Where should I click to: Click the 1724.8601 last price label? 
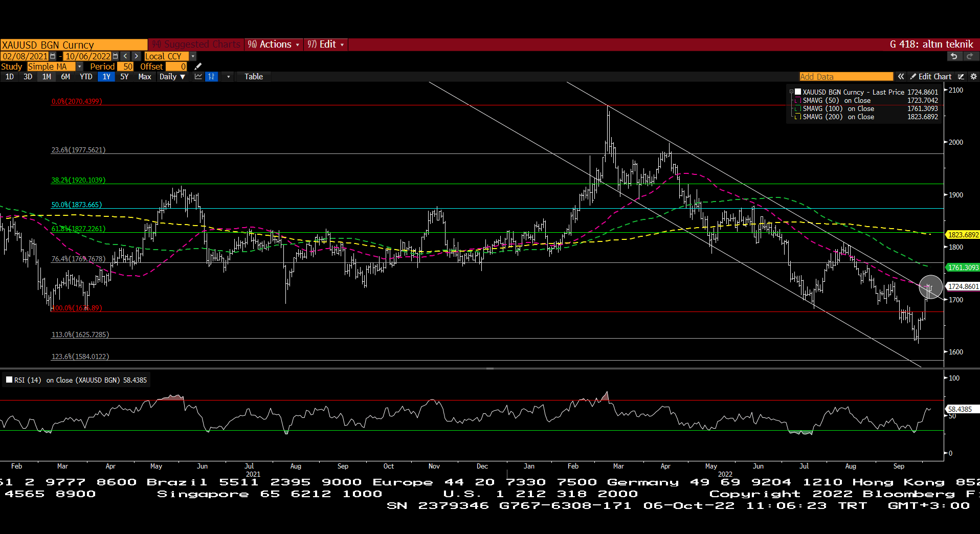click(963, 286)
